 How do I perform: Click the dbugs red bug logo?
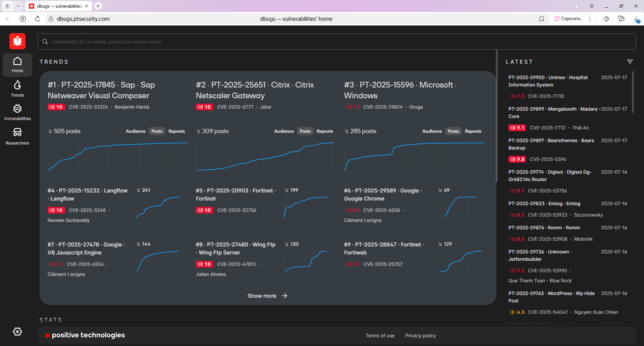[x=17, y=41]
